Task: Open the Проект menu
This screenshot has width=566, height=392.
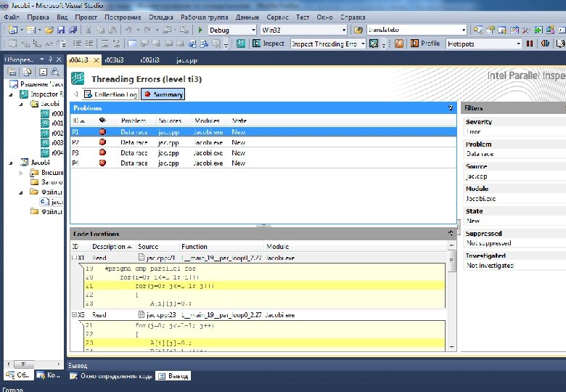Action: click(86, 17)
